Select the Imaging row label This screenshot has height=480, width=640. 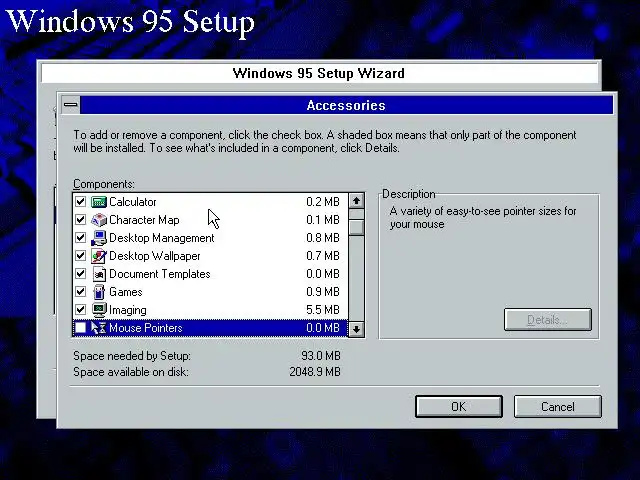(x=128, y=310)
